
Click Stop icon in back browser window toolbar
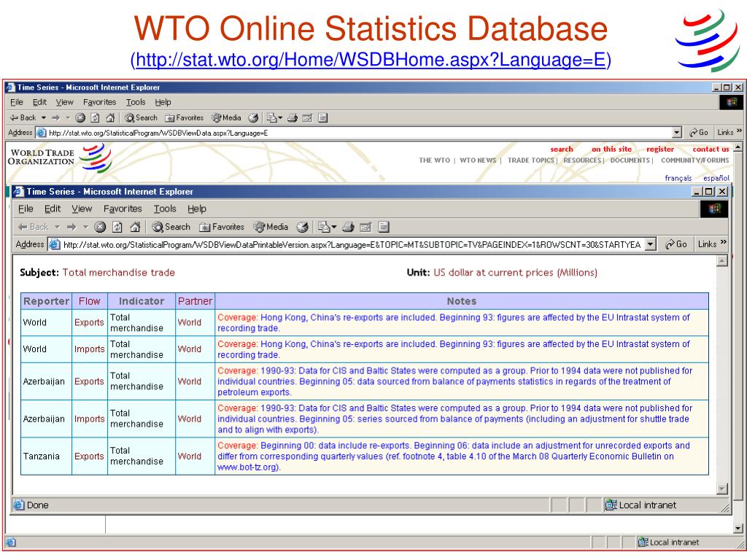click(x=80, y=117)
